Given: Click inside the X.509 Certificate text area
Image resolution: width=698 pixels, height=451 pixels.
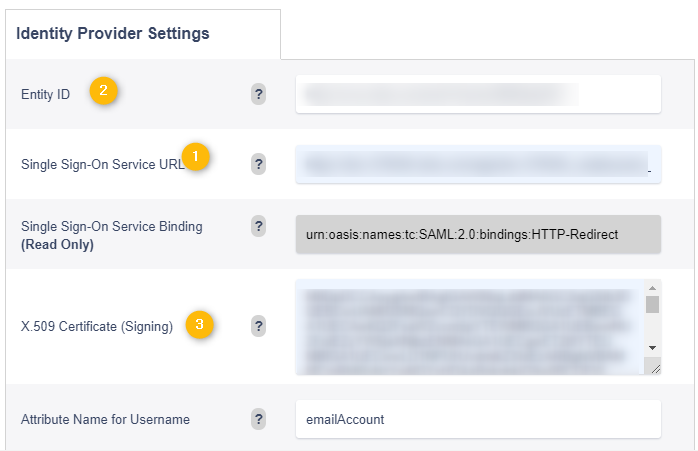Looking at the screenshot, I should (470, 327).
